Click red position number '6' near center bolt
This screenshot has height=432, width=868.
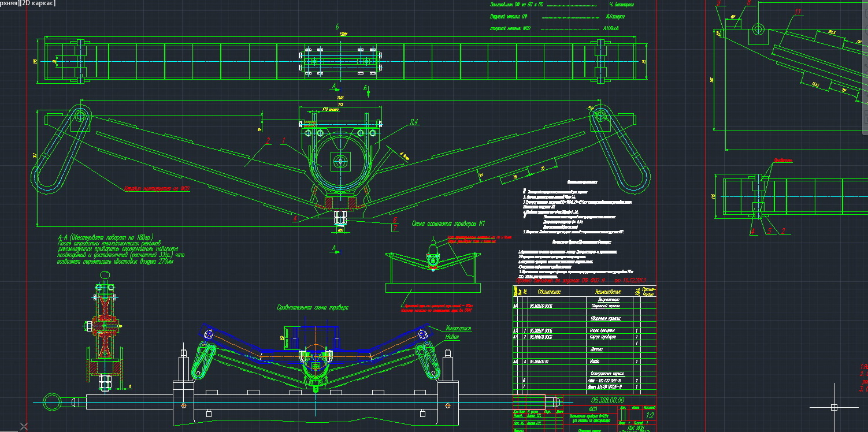(394, 219)
